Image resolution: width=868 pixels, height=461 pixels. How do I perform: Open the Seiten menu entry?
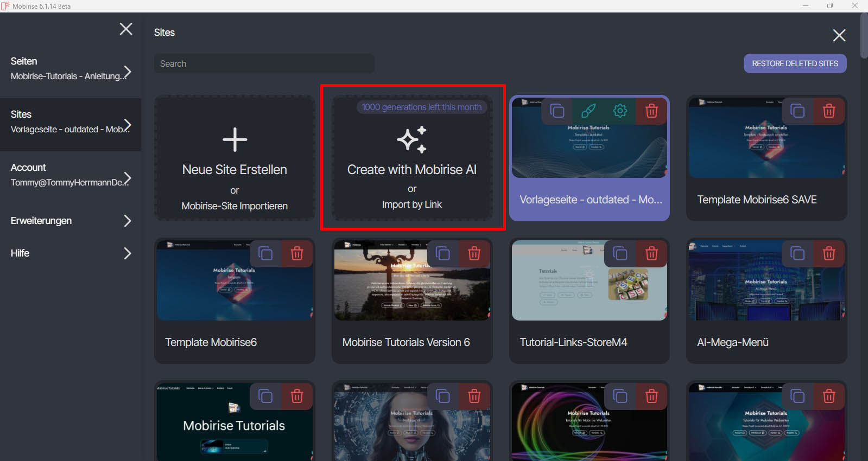65,68
